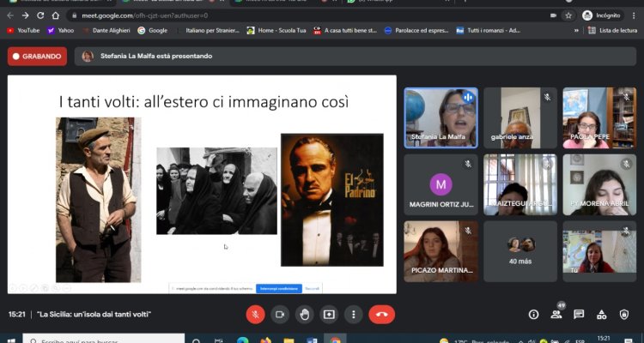Open the '40 más' additional participants tile

(520, 251)
